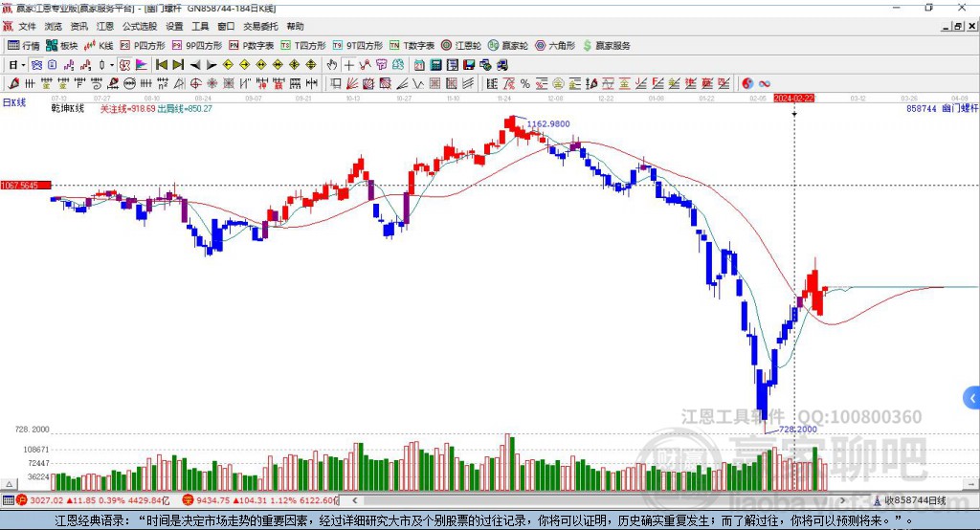Click the 收858744日线 status entry
Viewport: 980px width, 530px height.
tap(910, 500)
